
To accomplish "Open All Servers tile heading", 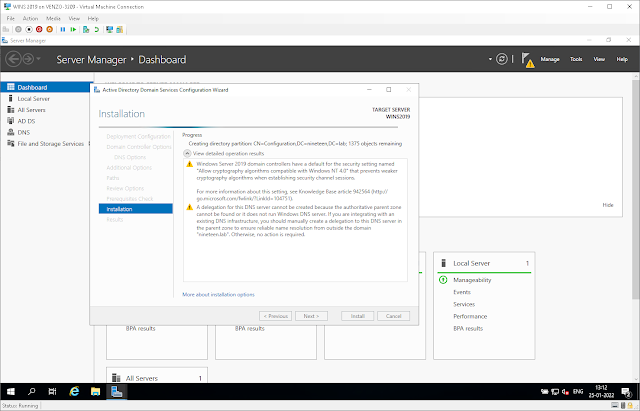I will click(x=142, y=378).
